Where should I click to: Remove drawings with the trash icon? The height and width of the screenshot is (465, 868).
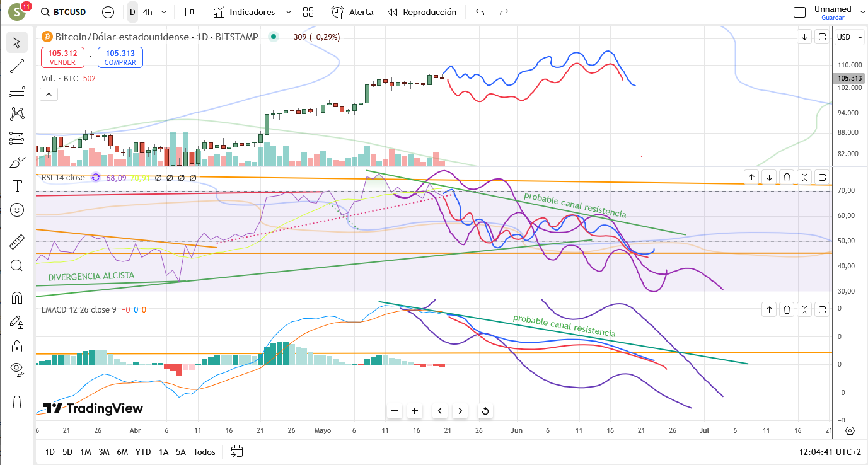[x=17, y=401]
